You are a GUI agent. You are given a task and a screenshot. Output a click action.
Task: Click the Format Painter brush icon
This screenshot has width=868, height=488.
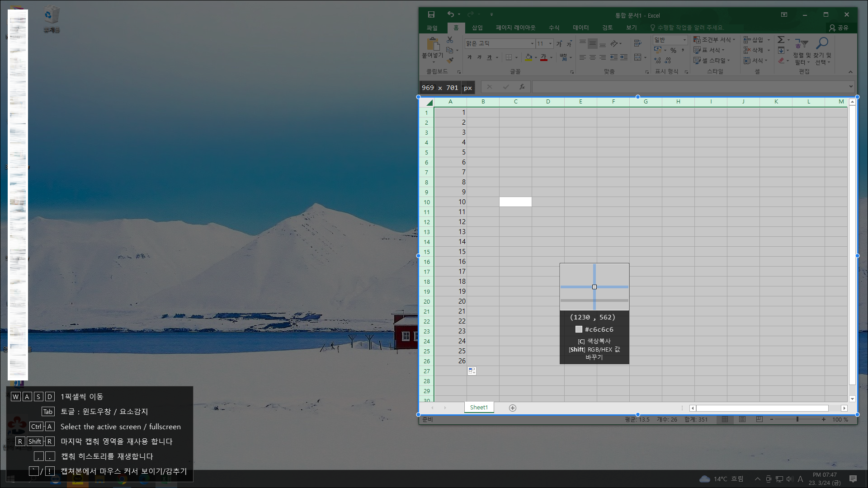point(450,60)
